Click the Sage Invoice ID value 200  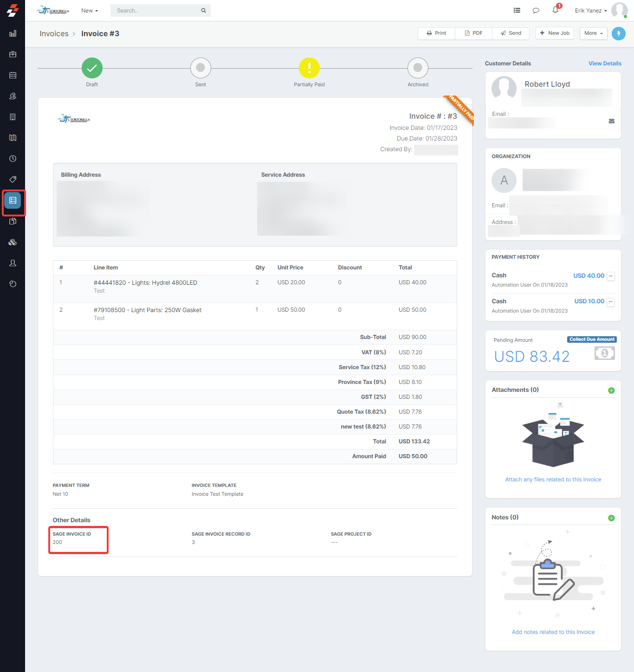pos(58,543)
